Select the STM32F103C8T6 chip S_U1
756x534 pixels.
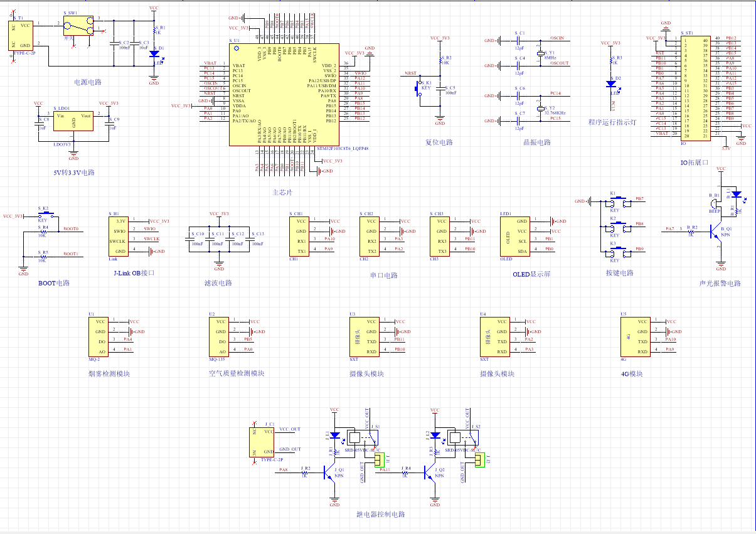click(x=285, y=95)
